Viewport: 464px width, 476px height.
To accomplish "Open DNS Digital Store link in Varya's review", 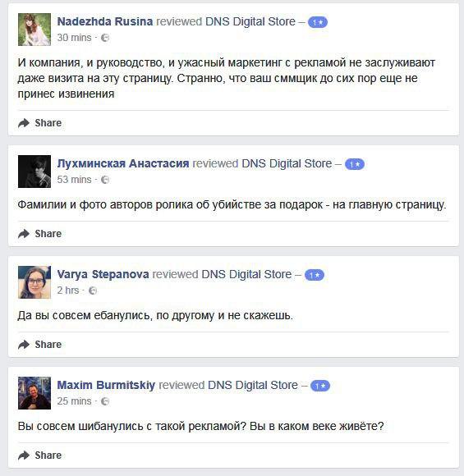I will point(246,274).
